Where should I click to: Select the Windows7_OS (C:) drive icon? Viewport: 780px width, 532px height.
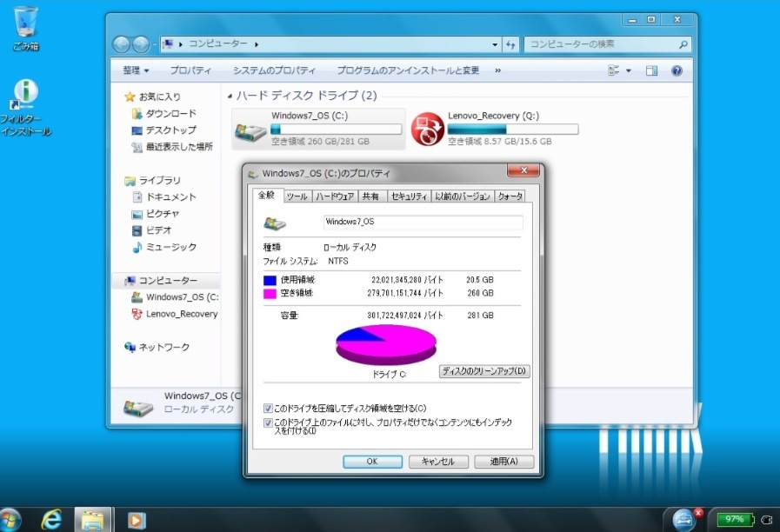point(250,130)
